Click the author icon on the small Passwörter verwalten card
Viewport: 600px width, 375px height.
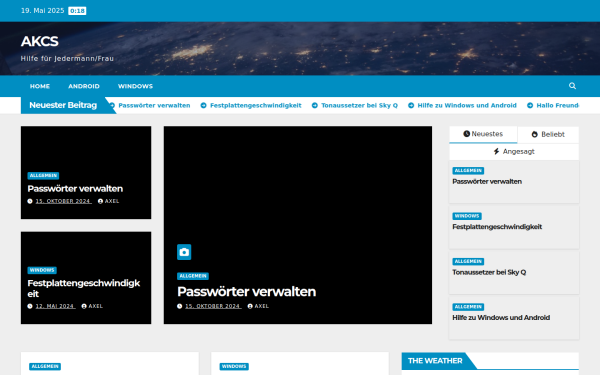[100, 201]
